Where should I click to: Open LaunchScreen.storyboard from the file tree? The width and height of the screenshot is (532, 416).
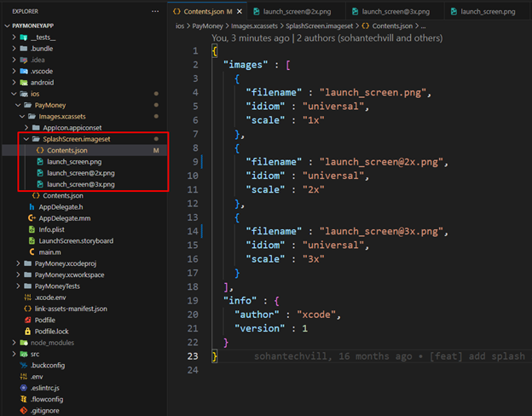pos(76,240)
